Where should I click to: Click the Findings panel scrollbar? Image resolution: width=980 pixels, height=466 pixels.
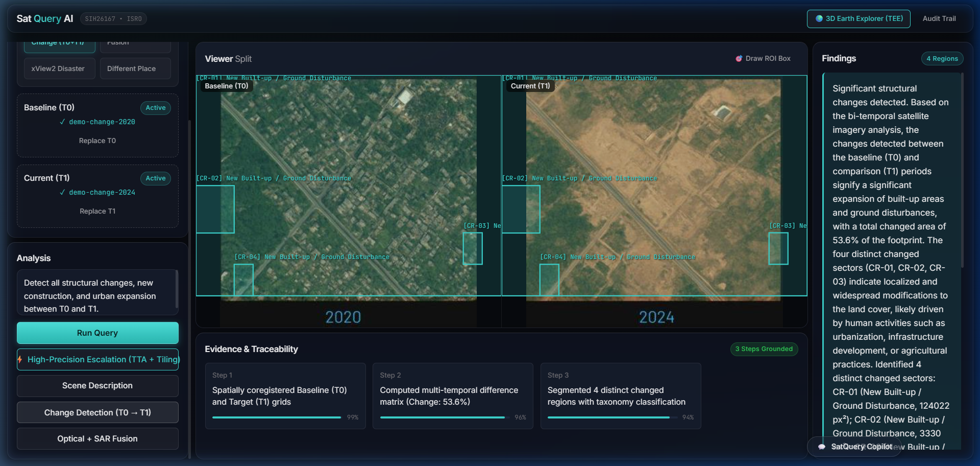tap(962, 170)
